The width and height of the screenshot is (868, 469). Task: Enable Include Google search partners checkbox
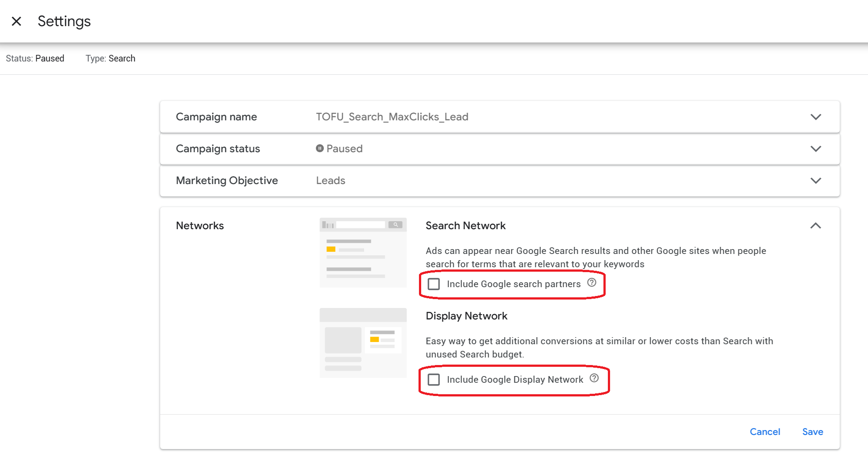434,284
